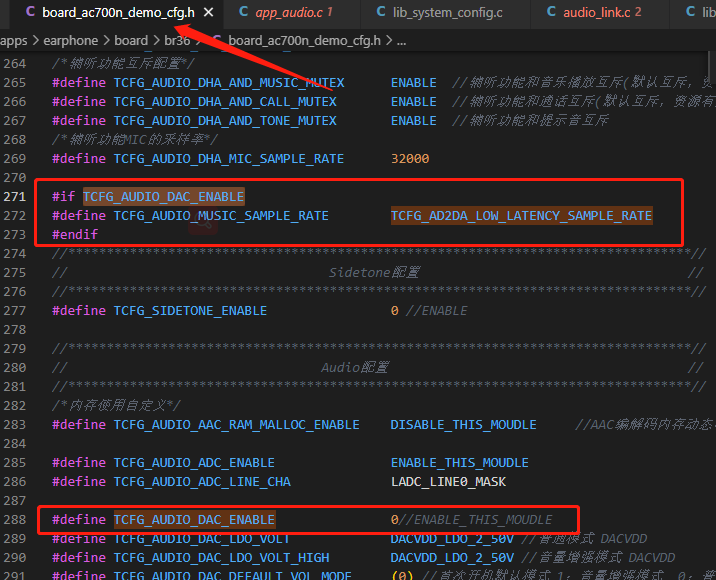
Task: Switch to the audio_link.c tab
Action: (602, 13)
